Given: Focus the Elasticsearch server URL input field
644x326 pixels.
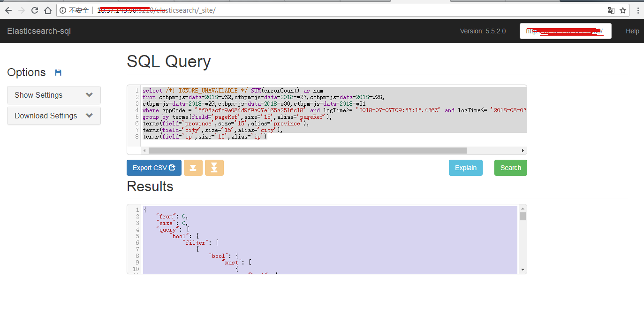Looking at the screenshot, I should 566,31.
